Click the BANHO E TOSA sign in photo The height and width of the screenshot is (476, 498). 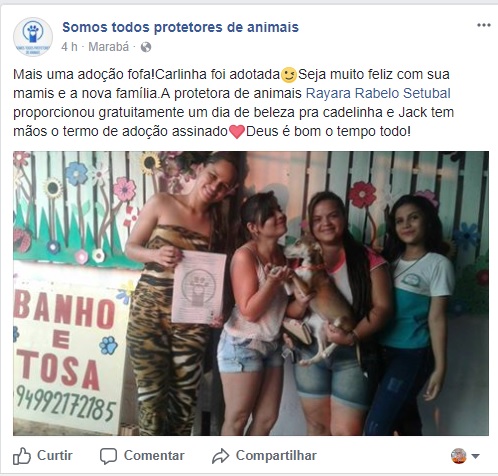point(68,349)
